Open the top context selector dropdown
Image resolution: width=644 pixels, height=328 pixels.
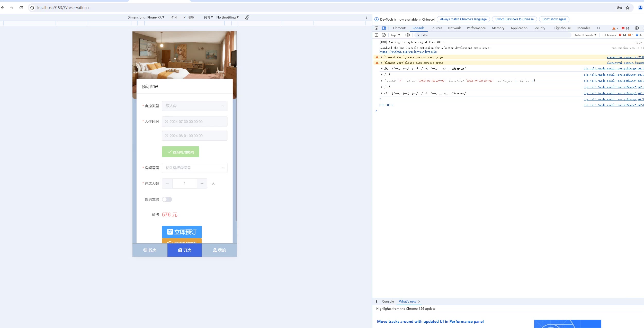pos(395,35)
